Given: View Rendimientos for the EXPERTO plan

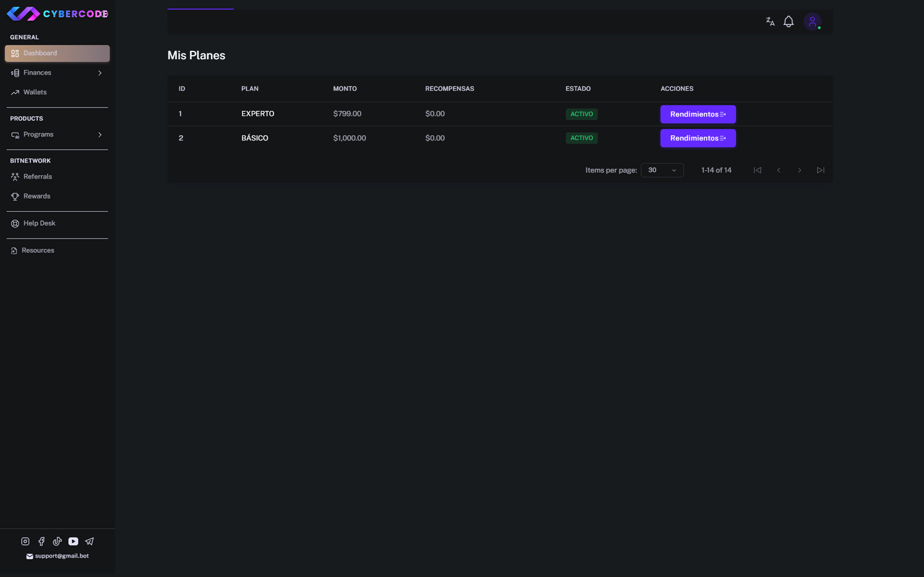Looking at the screenshot, I should coord(698,114).
